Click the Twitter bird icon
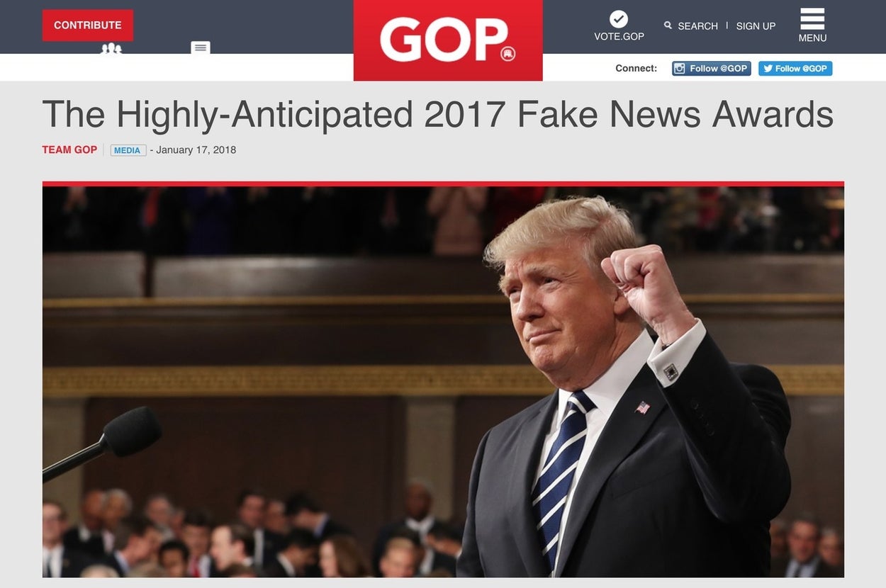Screen dimensions: 886x588 [x=767, y=69]
